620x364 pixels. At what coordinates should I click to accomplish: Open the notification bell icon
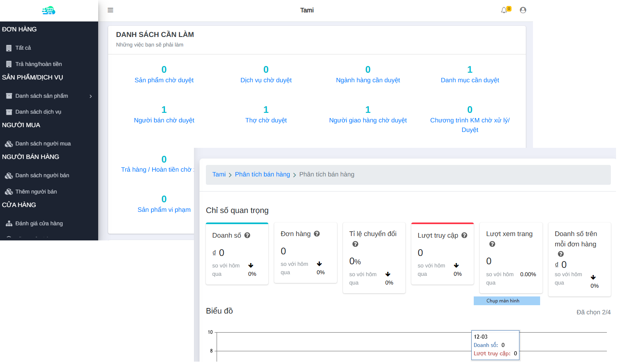pos(504,10)
